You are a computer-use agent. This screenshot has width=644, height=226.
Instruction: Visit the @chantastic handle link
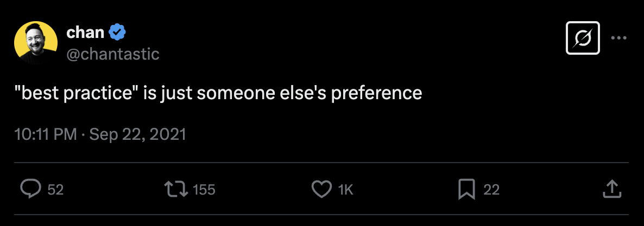coord(112,54)
